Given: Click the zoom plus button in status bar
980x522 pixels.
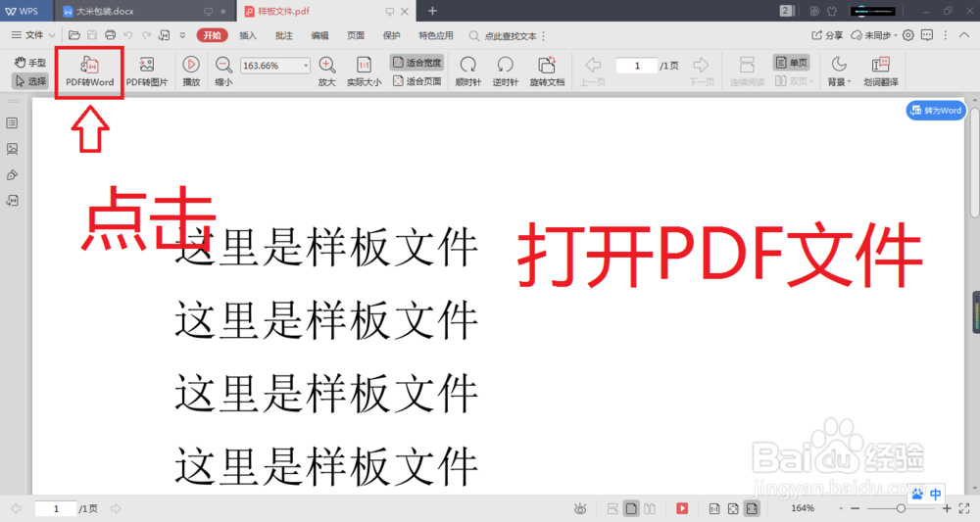Looking at the screenshot, I should [x=947, y=508].
